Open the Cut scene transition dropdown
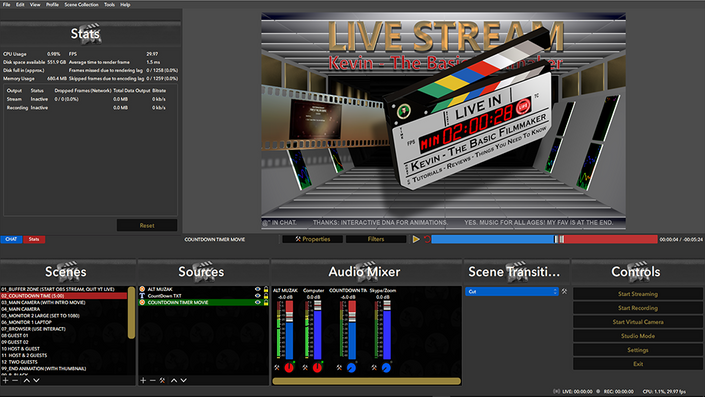The height and width of the screenshot is (397, 705). click(x=512, y=291)
